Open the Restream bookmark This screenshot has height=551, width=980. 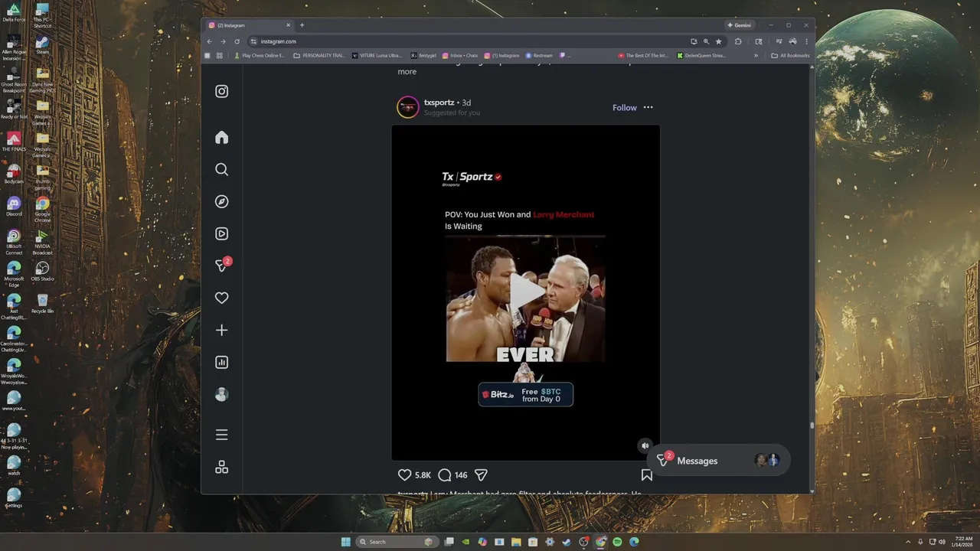[x=539, y=55]
